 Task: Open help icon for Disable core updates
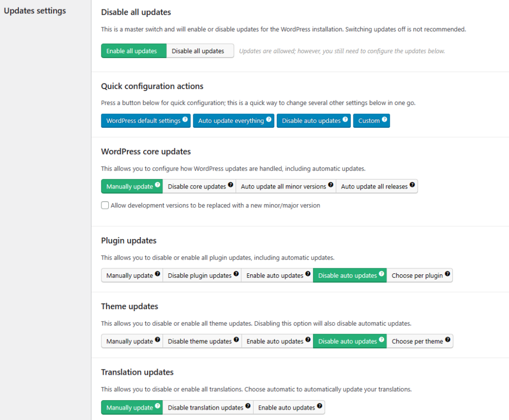(231, 185)
